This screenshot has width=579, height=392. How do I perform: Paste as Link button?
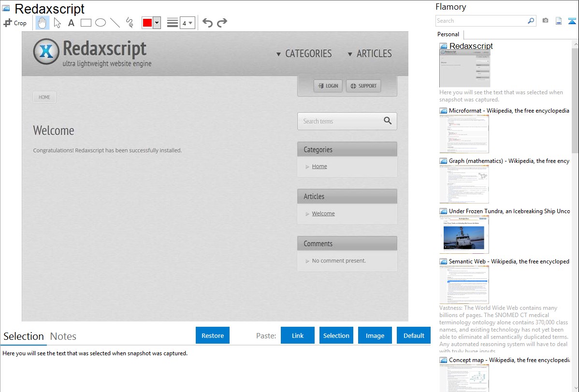298,335
